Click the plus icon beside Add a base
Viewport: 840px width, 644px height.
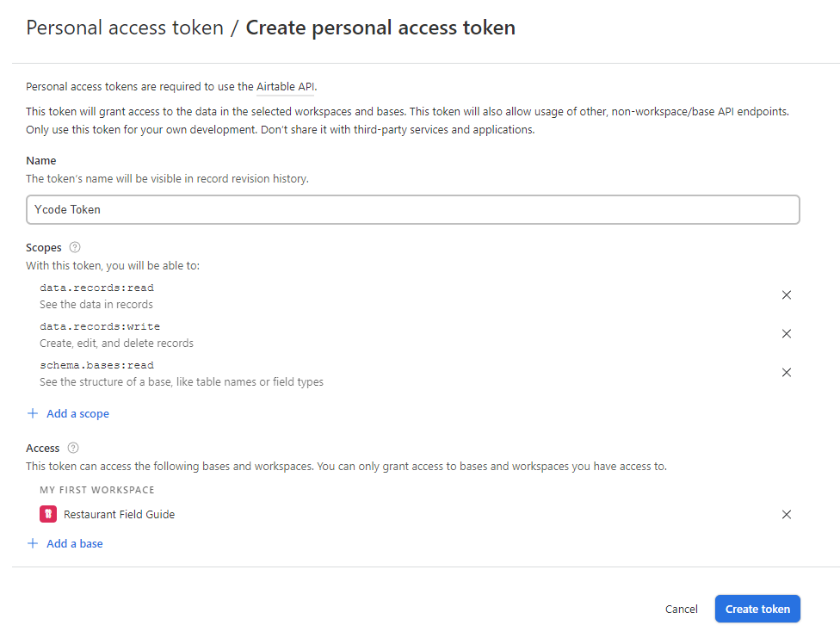(33, 543)
